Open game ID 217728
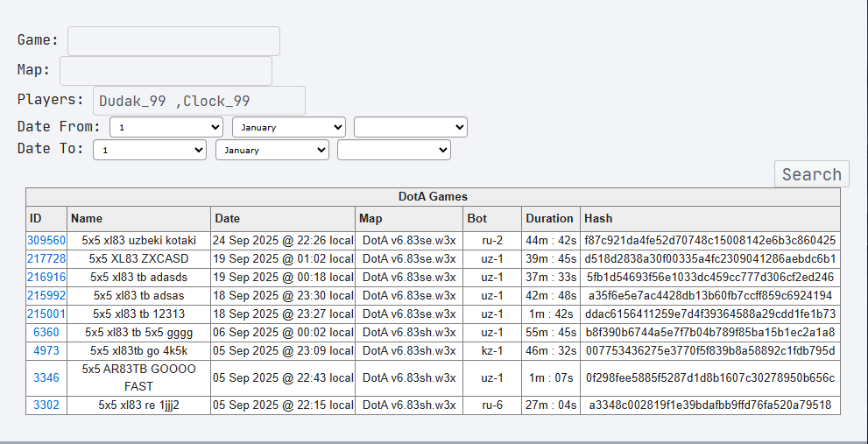 pos(46,258)
